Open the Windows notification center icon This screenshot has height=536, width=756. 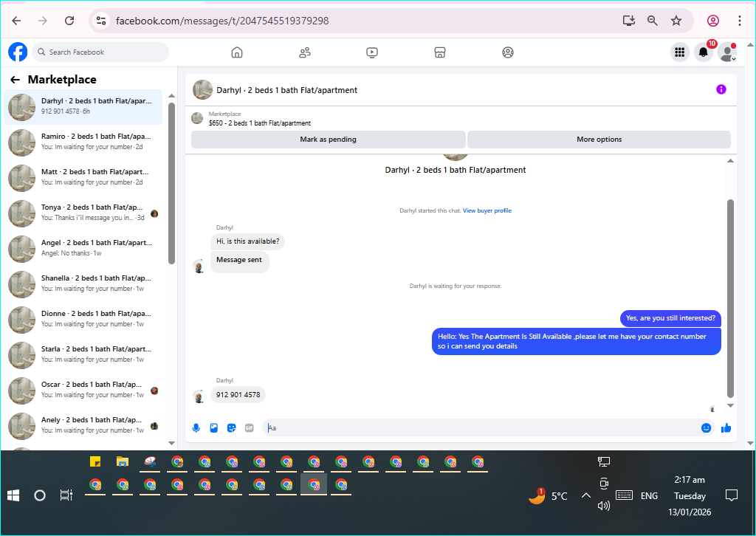pyautogui.click(x=732, y=495)
